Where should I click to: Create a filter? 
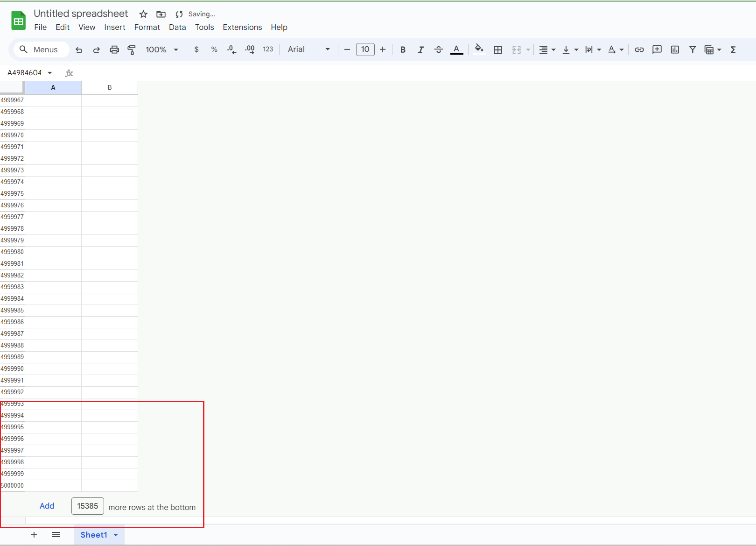[x=692, y=50]
